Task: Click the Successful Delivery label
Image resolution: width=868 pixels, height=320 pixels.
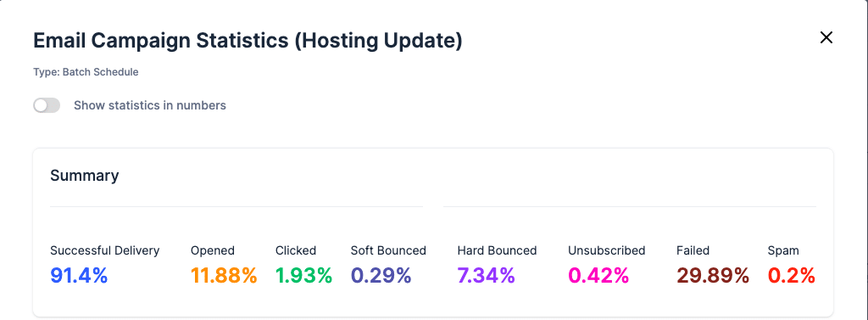Action: pos(104,250)
